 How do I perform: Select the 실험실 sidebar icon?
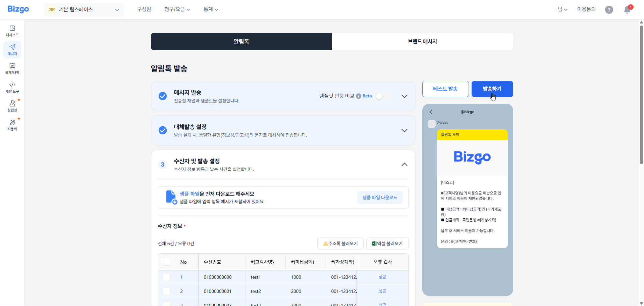pos(12,106)
